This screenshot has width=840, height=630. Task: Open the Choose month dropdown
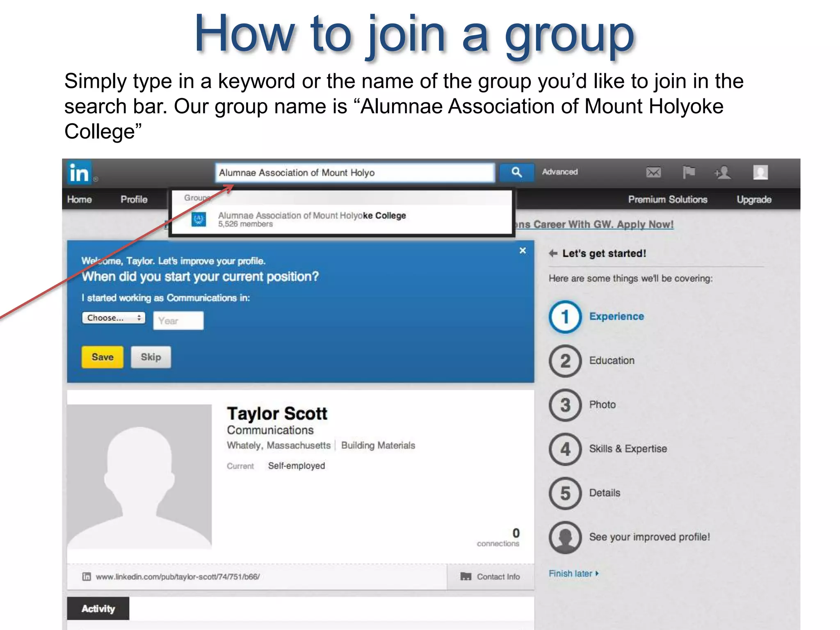(x=114, y=318)
